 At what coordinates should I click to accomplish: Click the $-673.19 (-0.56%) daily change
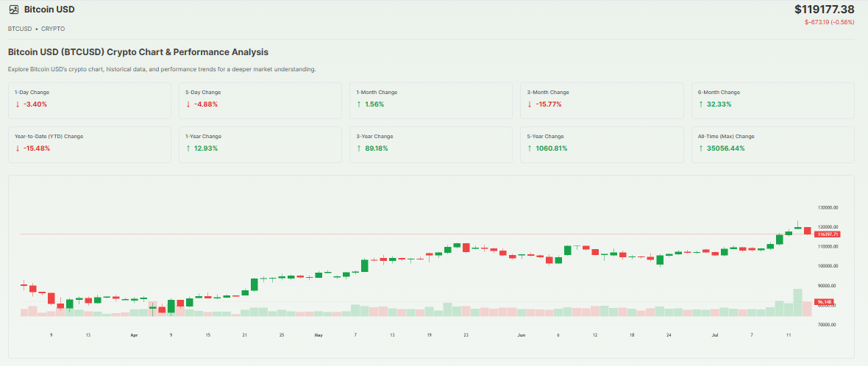pos(829,23)
